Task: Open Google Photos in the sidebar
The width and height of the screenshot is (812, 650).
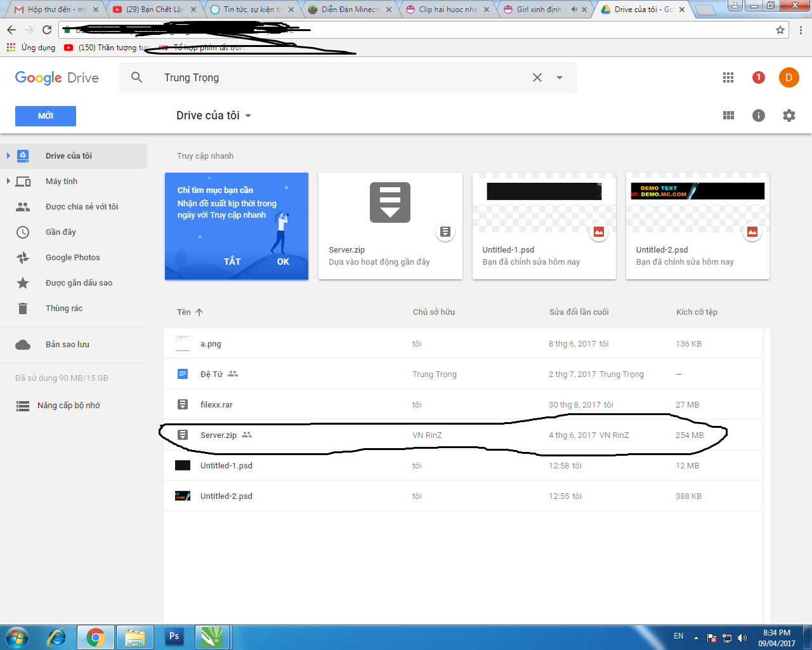Action: click(74, 258)
